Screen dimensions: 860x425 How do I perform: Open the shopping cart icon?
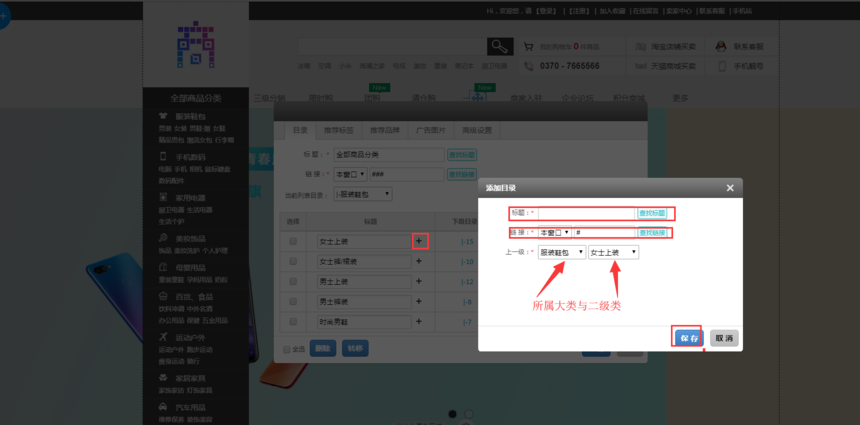[x=529, y=47]
